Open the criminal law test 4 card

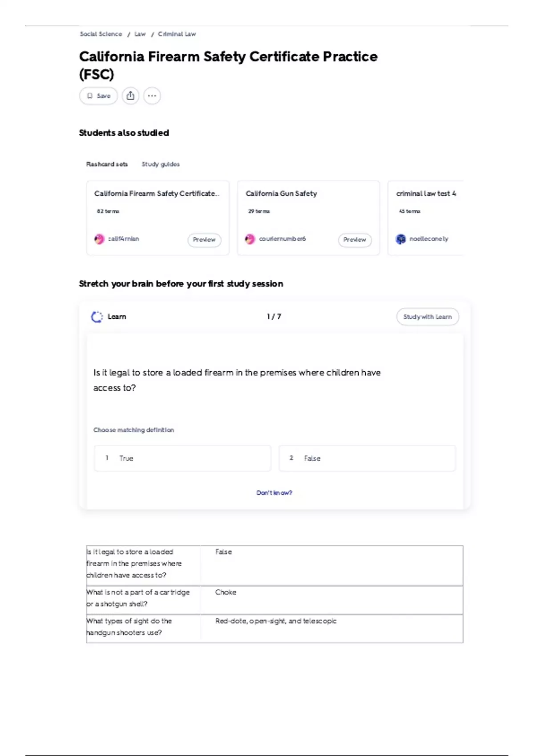click(425, 218)
